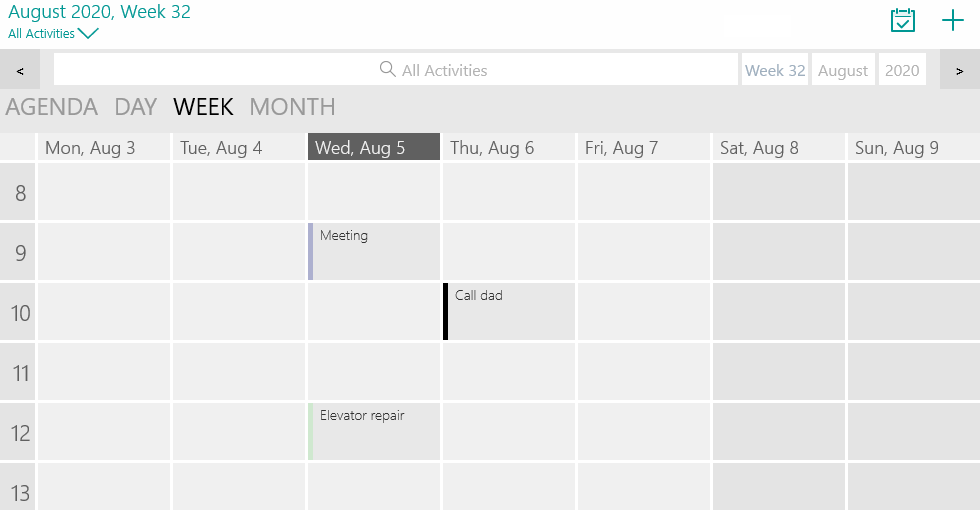The width and height of the screenshot is (980, 510).
Task: Switch to the DAY view tab
Action: [x=136, y=107]
